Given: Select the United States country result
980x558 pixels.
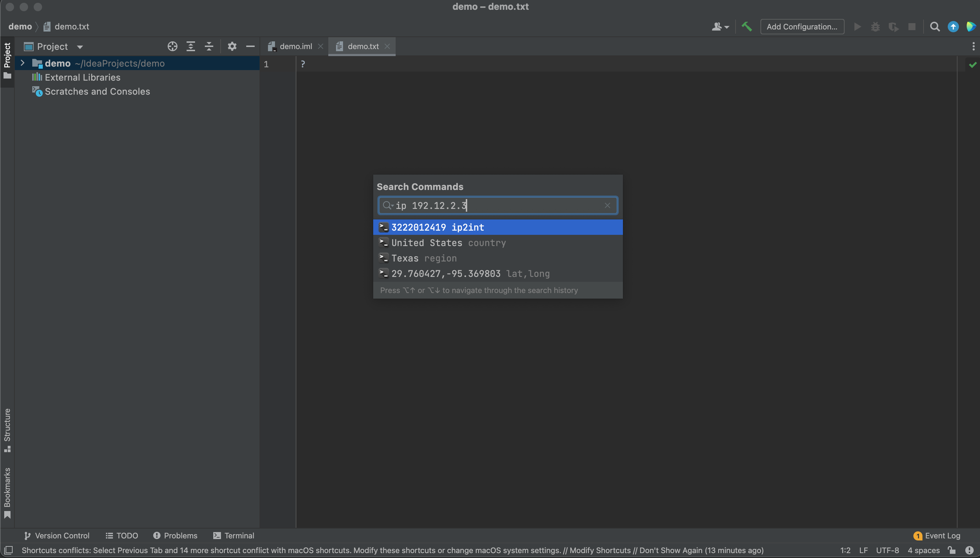Looking at the screenshot, I should (x=498, y=243).
